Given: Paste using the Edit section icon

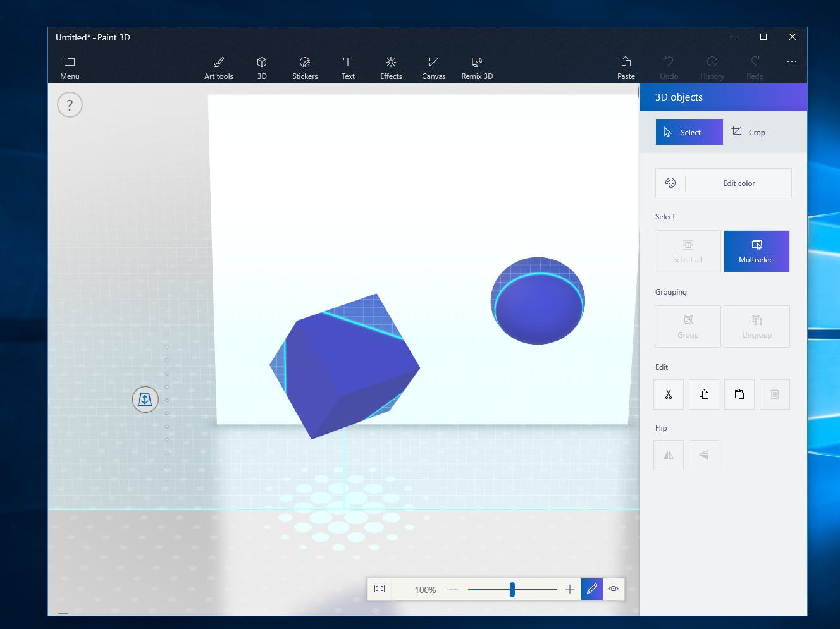Looking at the screenshot, I should (x=739, y=394).
